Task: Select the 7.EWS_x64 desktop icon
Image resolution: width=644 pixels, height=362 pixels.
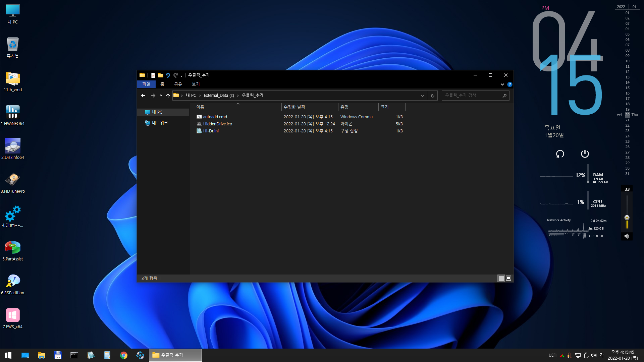Action: tap(13, 318)
